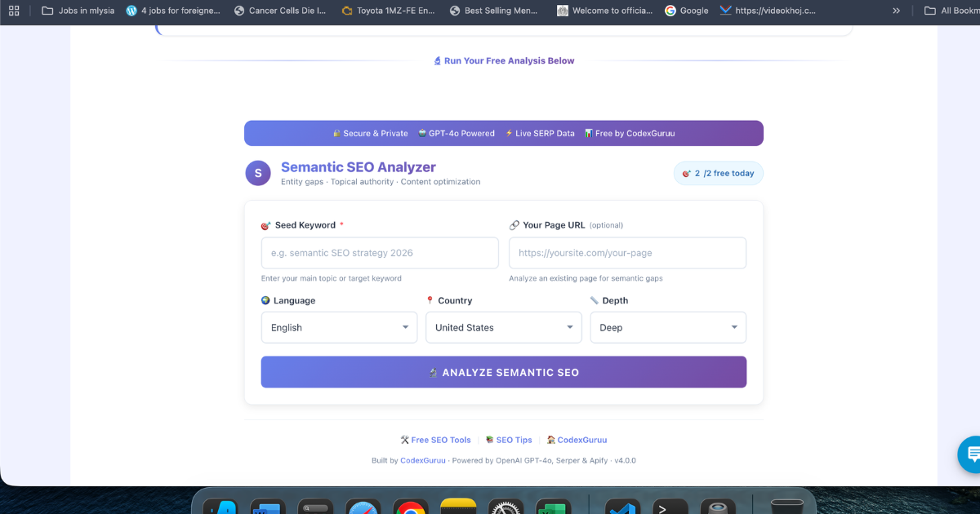Open the Apps grid icon in bookmarks bar

pos(14,11)
